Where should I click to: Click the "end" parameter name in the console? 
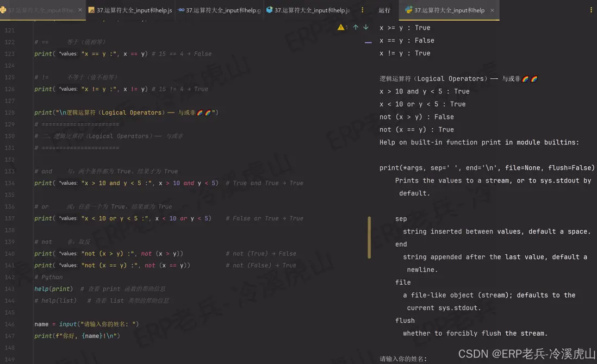click(x=401, y=244)
